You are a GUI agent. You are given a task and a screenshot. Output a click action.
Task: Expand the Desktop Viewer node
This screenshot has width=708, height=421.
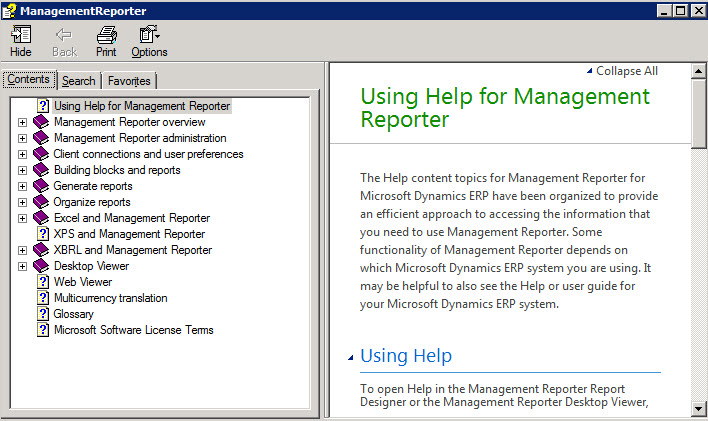click(x=22, y=267)
